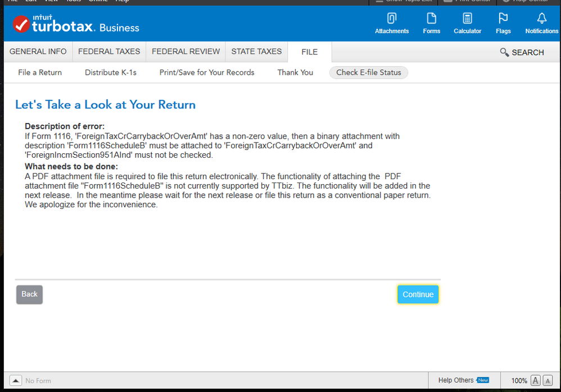Click the Back button
561x392 pixels.
pyautogui.click(x=29, y=294)
